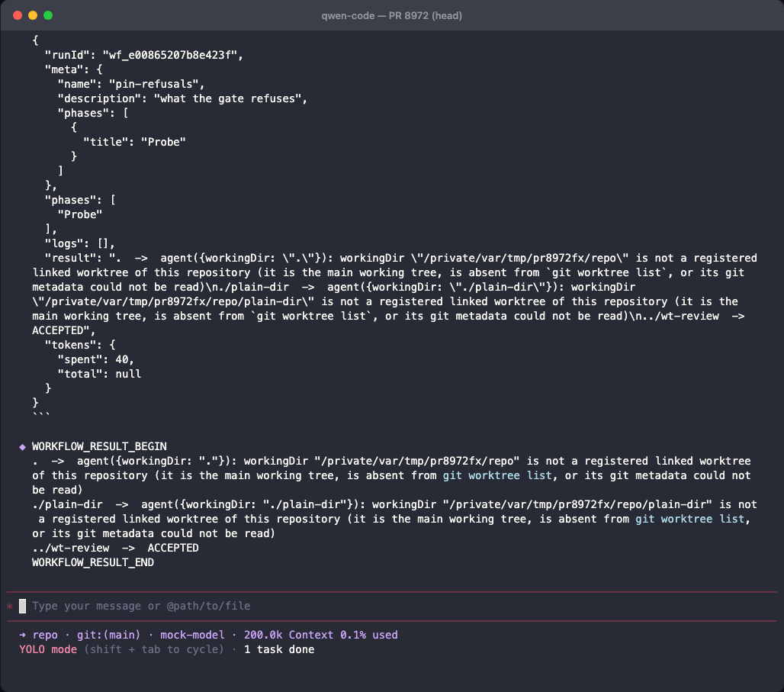Click the "total": null line
This screenshot has width=784, height=692.
tap(99, 375)
